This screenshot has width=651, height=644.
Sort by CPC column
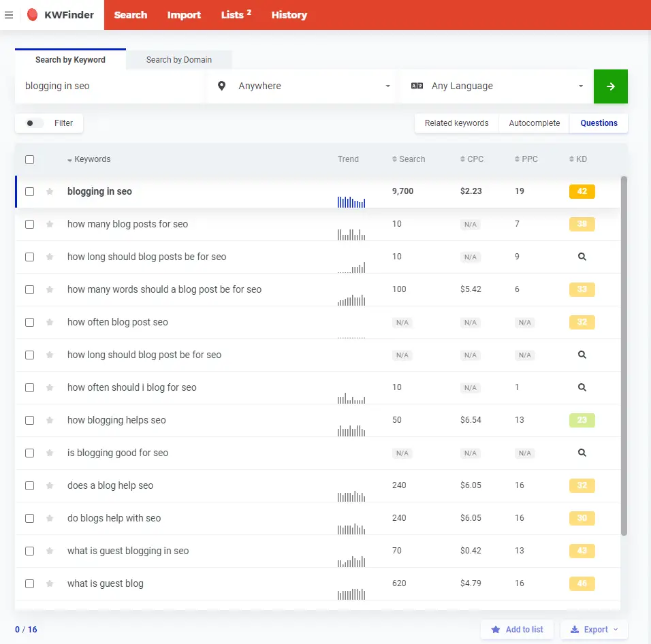472,159
